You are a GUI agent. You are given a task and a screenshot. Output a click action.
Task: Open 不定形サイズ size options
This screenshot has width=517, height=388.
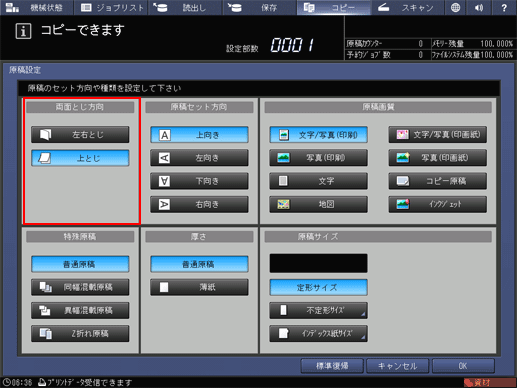(x=318, y=310)
